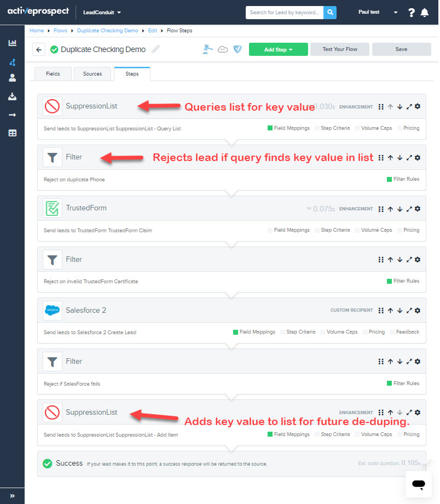Image resolution: width=440 pixels, height=504 pixels.
Task: Expand the duplicate Phone Filter step
Action: click(x=409, y=158)
